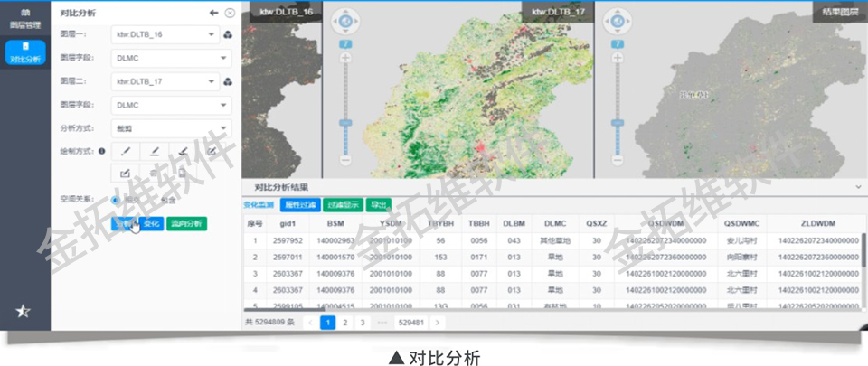Click the green 流向分析 button

coord(186,223)
